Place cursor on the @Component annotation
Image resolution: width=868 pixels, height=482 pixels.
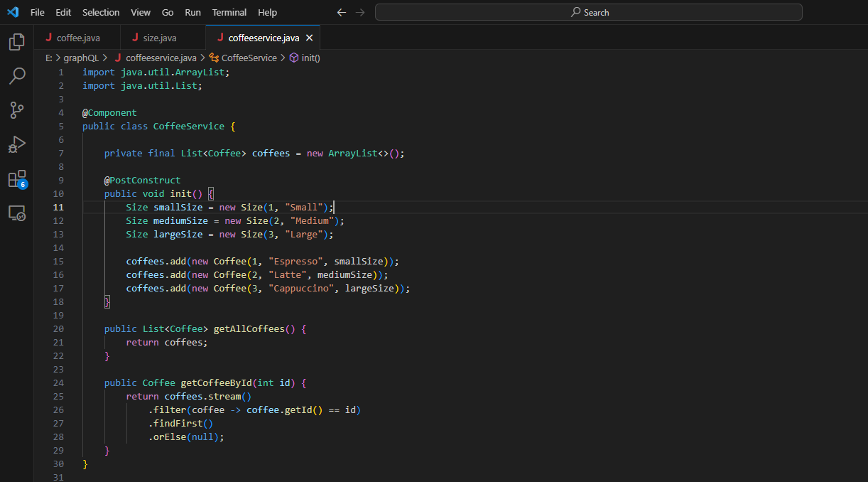pyautogui.click(x=109, y=113)
